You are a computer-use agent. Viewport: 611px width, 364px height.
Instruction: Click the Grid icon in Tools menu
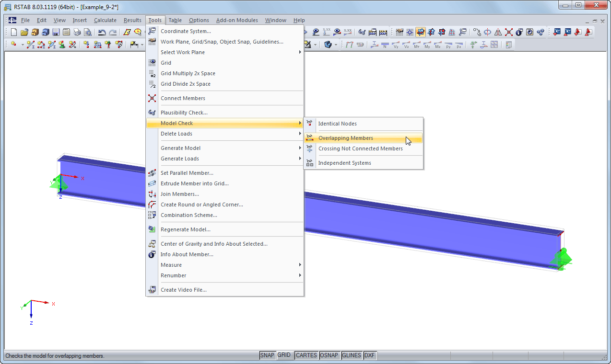152,63
